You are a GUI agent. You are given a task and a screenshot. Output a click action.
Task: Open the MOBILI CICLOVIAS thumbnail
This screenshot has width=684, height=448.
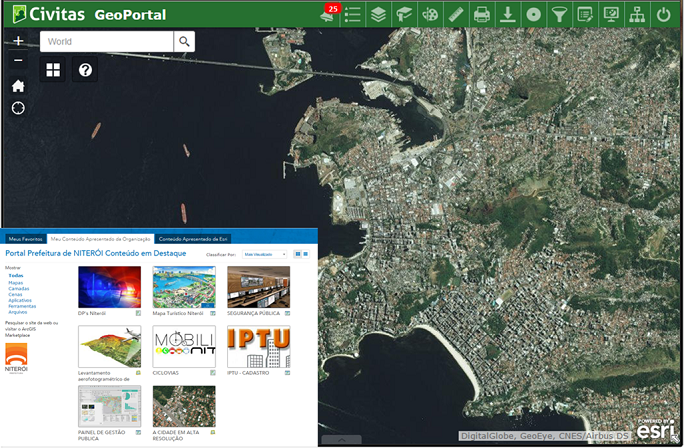click(184, 347)
